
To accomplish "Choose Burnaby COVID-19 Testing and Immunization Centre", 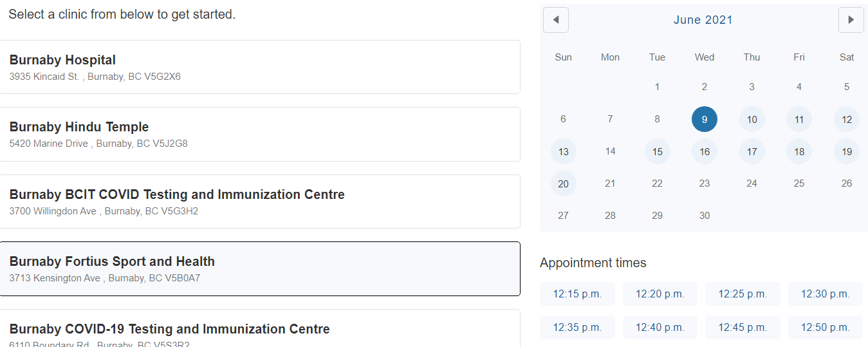I will pyautogui.click(x=259, y=330).
